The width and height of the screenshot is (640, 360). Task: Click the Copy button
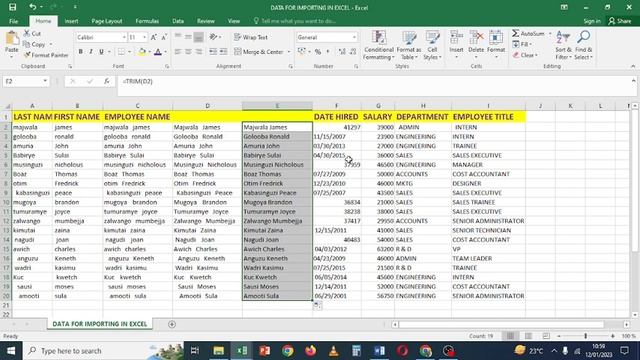click(x=35, y=44)
